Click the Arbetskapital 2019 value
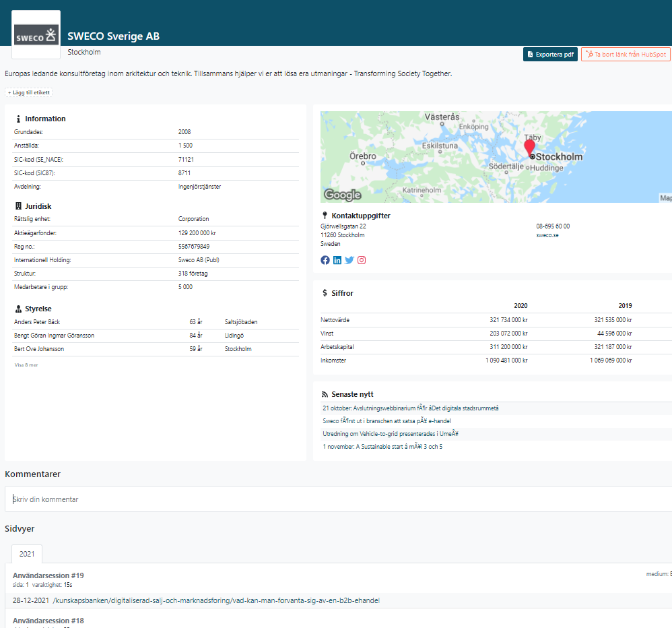This screenshot has height=628, width=672. click(x=613, y=347)
